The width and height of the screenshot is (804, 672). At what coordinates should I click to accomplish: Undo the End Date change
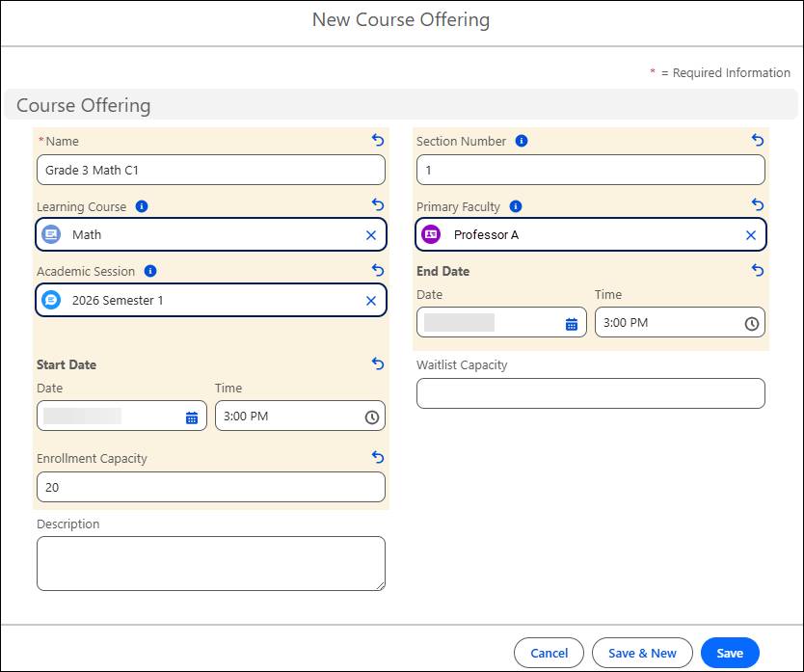point(758,270)
